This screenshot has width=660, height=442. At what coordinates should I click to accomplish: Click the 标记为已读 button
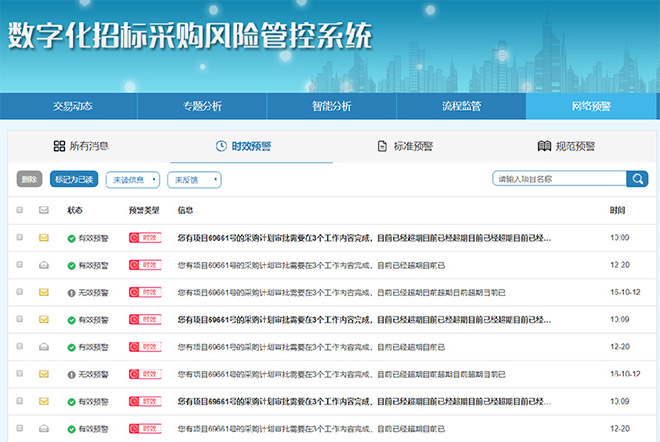tap(73, 180)
